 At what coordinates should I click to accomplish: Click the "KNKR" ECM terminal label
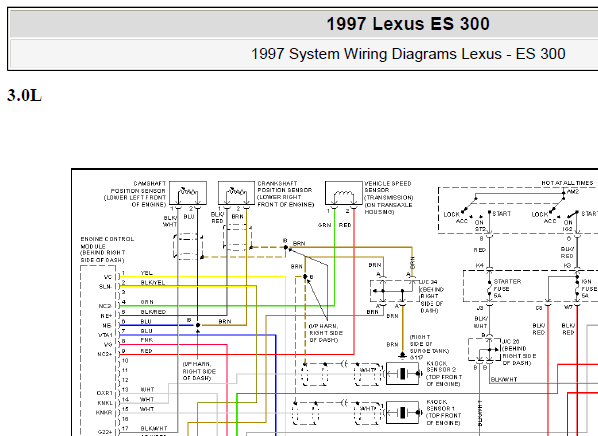click(104, 413)
